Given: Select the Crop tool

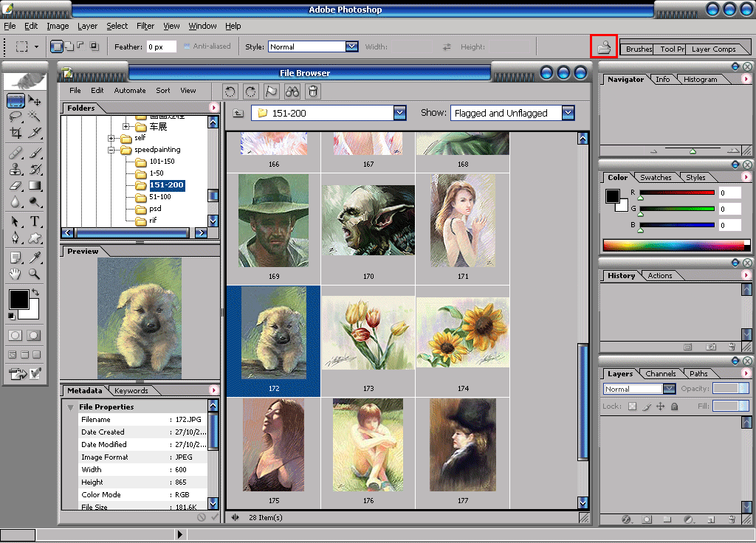Looking at the screenshot, I should (16, 133).
